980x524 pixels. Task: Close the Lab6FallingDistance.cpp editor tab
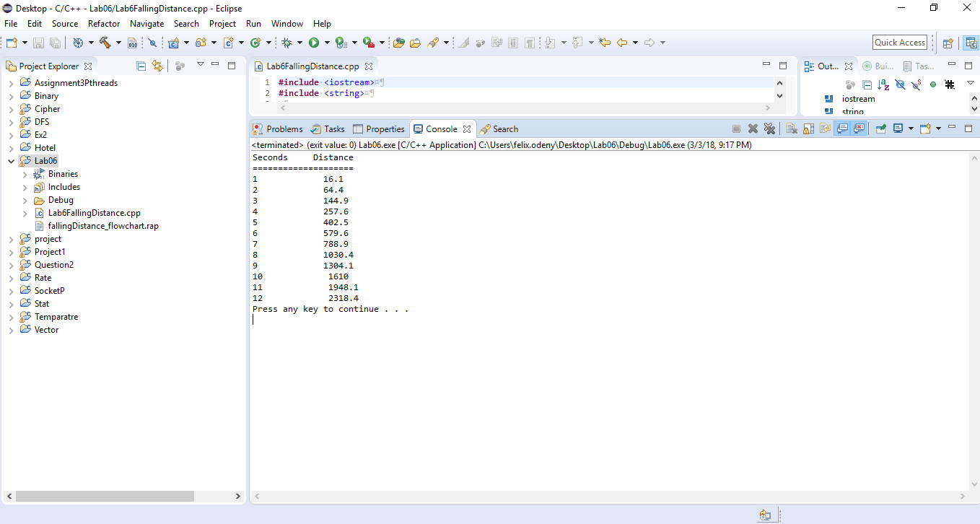point(369,66)
